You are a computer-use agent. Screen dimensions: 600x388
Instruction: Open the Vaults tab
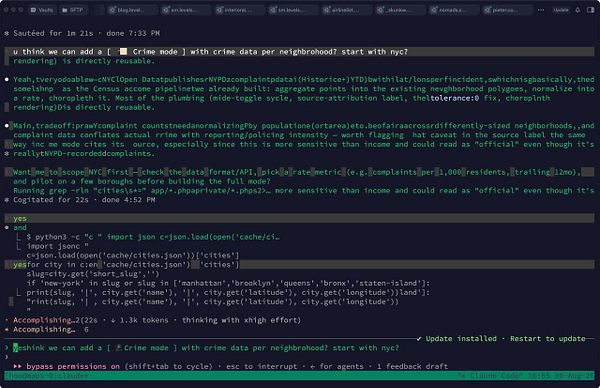pyautogui.click(x=42, y=10)
